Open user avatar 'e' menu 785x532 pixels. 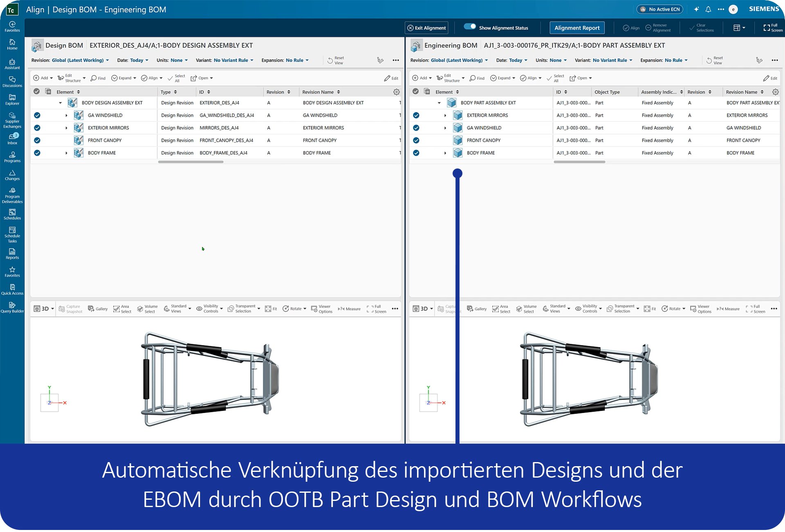[x=733, y=9]
